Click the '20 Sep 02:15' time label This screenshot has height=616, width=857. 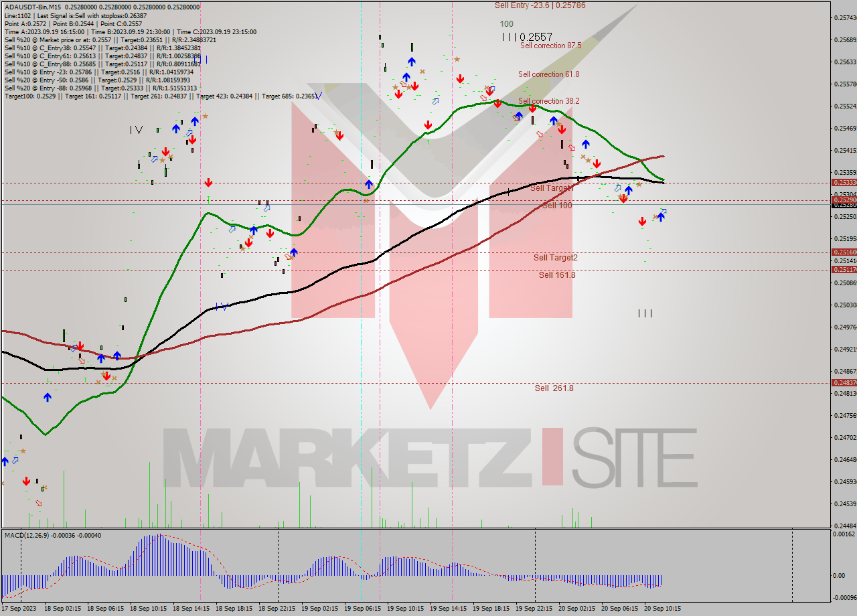577,609
